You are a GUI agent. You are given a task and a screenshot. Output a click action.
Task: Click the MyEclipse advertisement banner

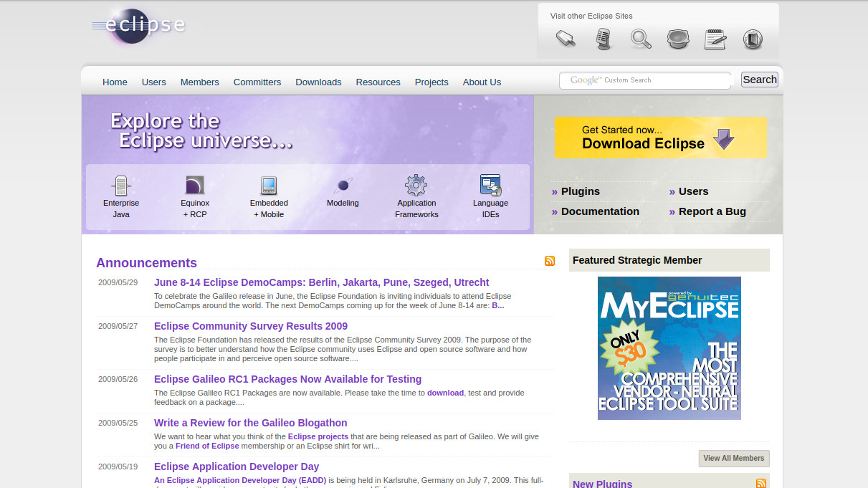click(x=669, y=348)
